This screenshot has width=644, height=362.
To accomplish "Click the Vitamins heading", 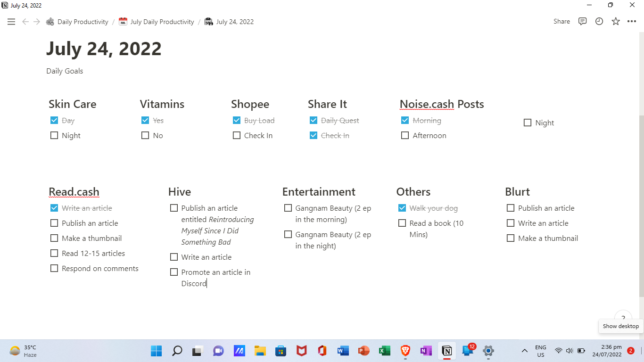I will [162, 104].
